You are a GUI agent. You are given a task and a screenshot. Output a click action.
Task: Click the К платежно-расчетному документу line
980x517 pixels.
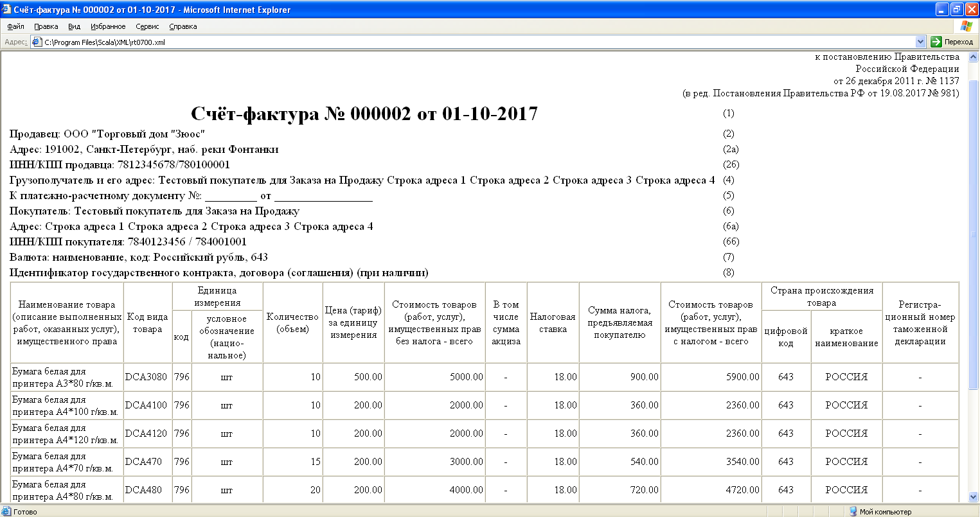pyautogui.click(x=191, y=195)
